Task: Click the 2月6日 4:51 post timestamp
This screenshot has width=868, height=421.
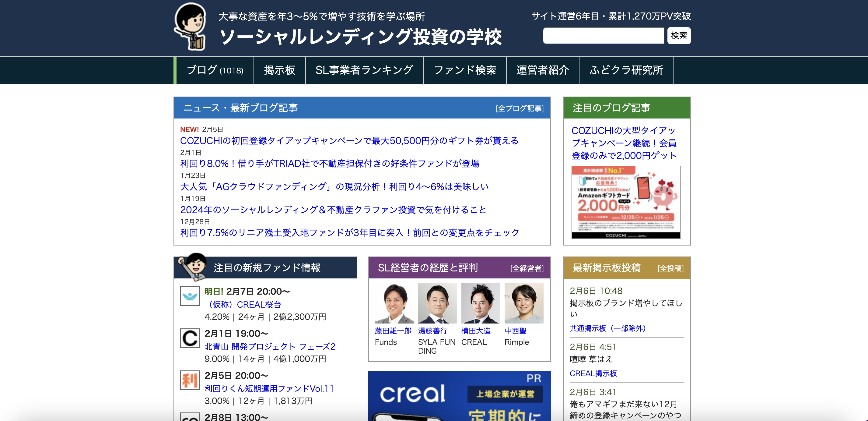Action: (593, 347)
